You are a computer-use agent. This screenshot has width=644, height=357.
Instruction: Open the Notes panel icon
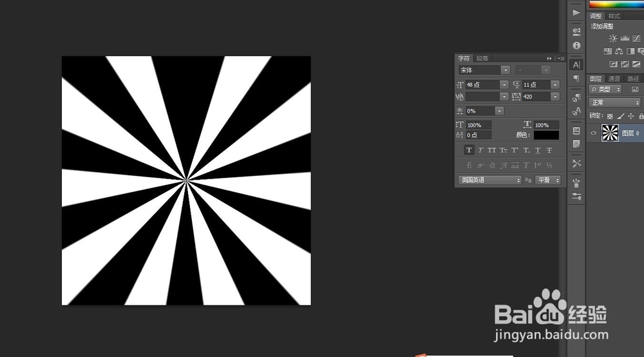[576, 144]
